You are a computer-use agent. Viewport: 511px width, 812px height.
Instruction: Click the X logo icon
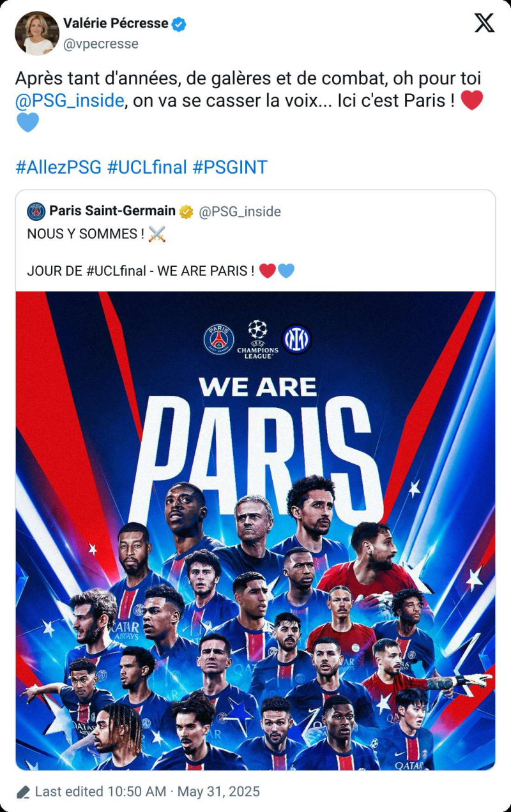pos(484,23)
